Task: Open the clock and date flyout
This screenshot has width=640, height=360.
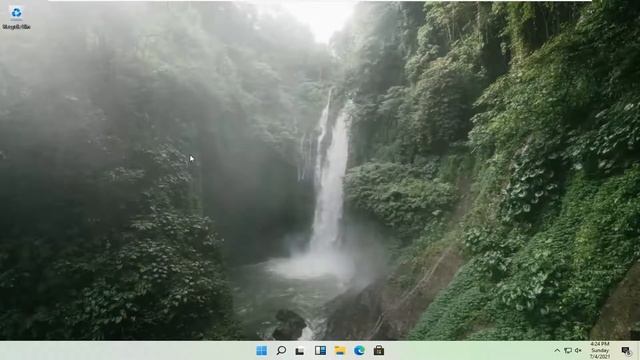Action: click(x=600, y=350)
